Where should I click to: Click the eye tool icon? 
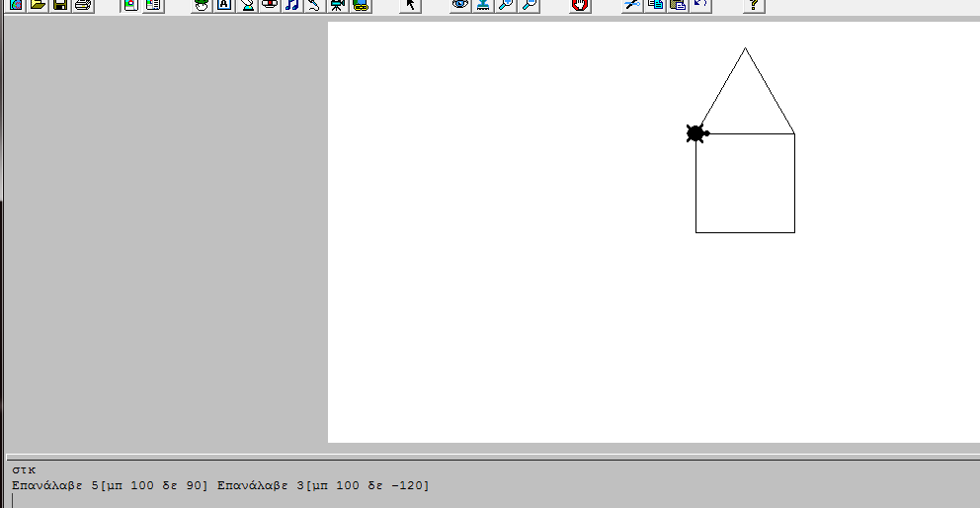460,4
